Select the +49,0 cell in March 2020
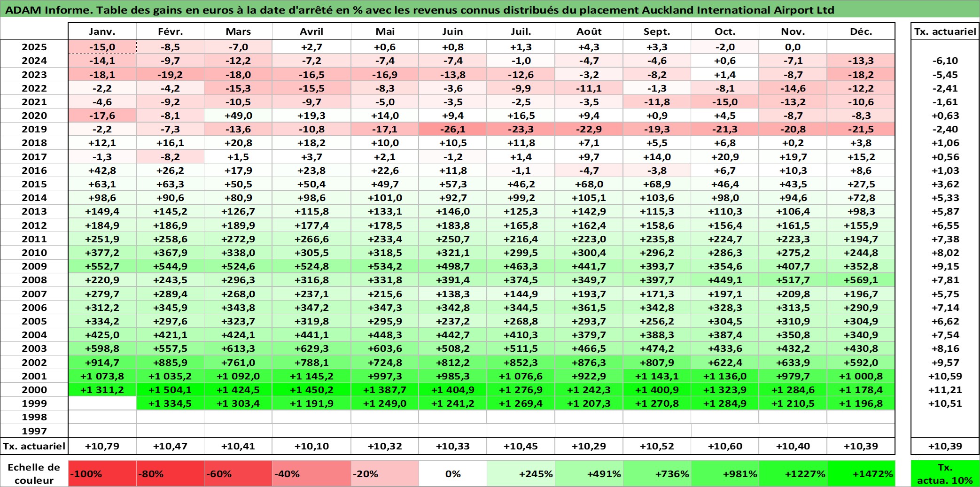The image size is (980, 487). click(238, 116)
